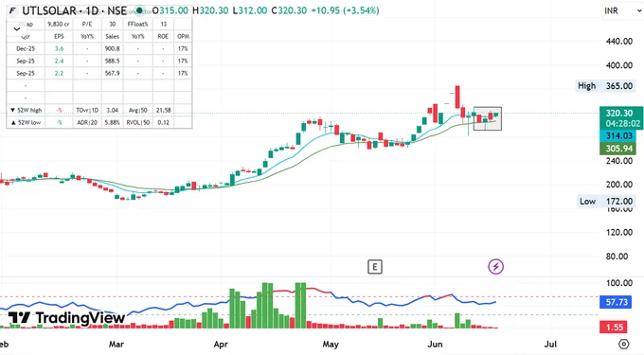The width and height of the screenshot is (644, 355).
Task: Select the FFloat% header cell
Action: click(x=137, y=25)
